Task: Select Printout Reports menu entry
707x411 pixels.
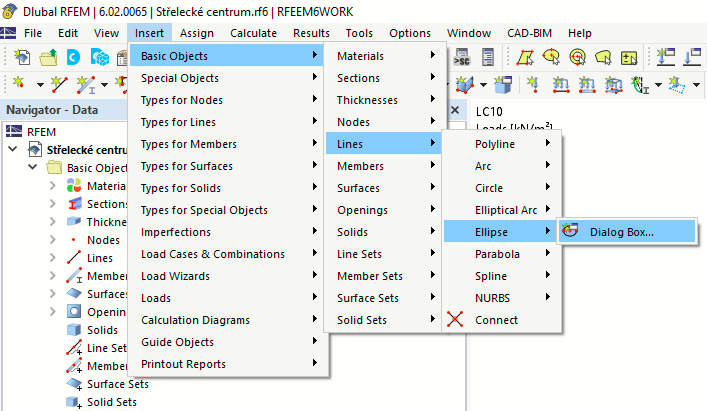Action: tap(183, 364)
